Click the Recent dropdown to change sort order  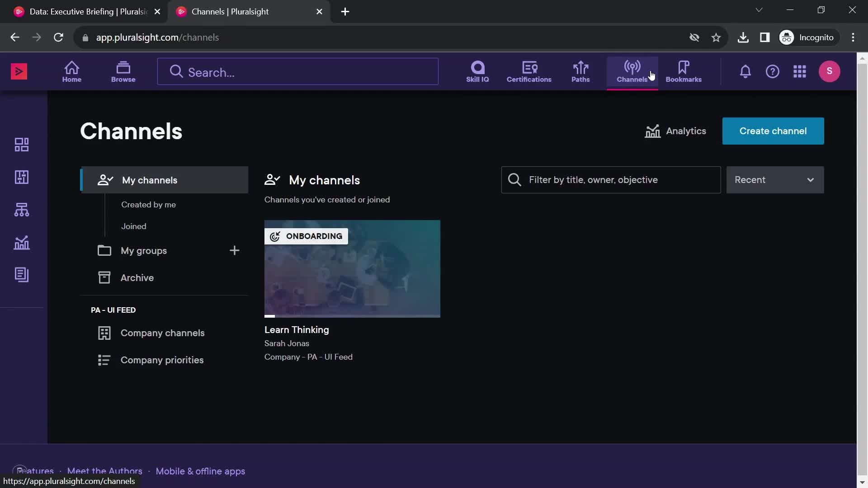point(774,179)
